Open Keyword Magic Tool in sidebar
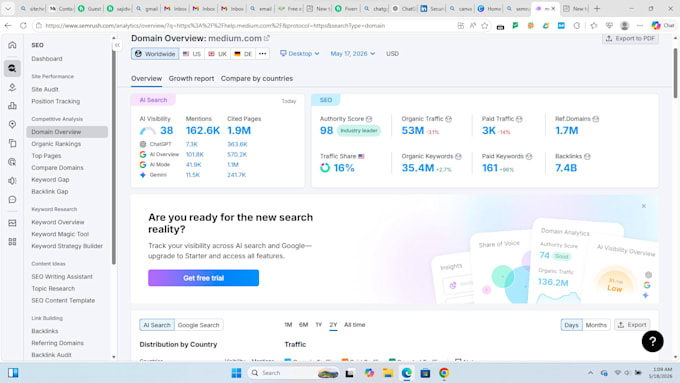This screenshot has width=680, height=383. click(60, 234)
